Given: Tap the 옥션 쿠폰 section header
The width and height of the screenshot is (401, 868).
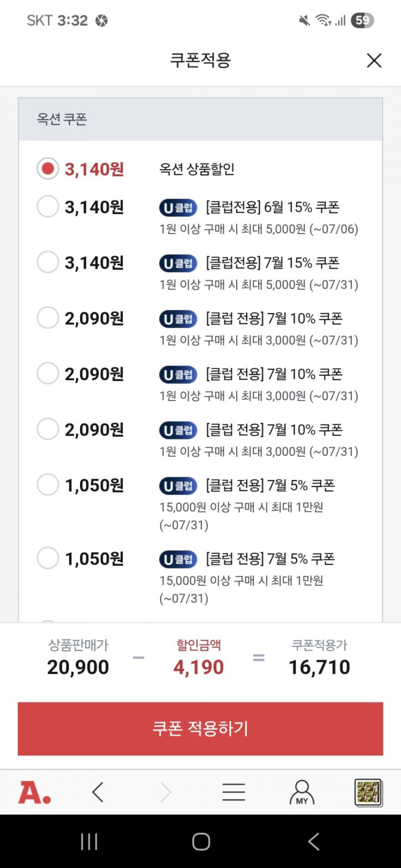Looking at the screenshot, I should point(200,119).
